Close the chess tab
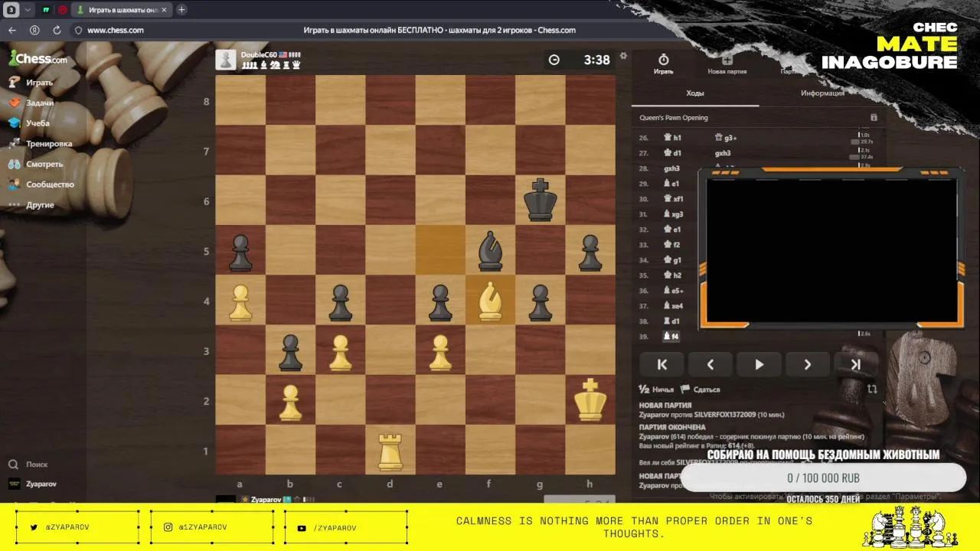Screen dimensions: 980x551 (x=164, y=10)
